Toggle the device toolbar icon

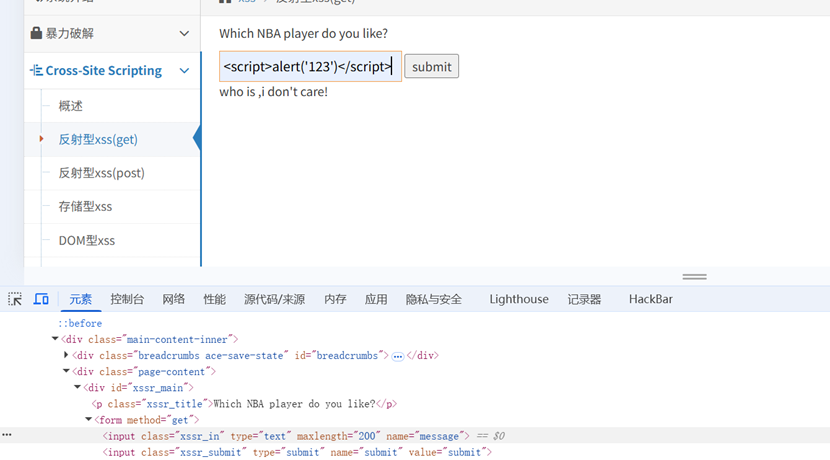pyautogui.click(x=41, y=299)
